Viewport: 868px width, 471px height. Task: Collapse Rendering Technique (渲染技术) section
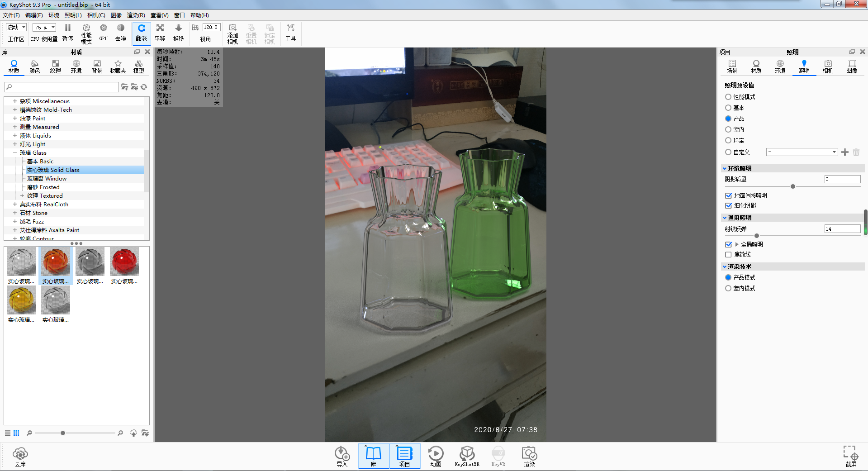(x=725, y=266)
